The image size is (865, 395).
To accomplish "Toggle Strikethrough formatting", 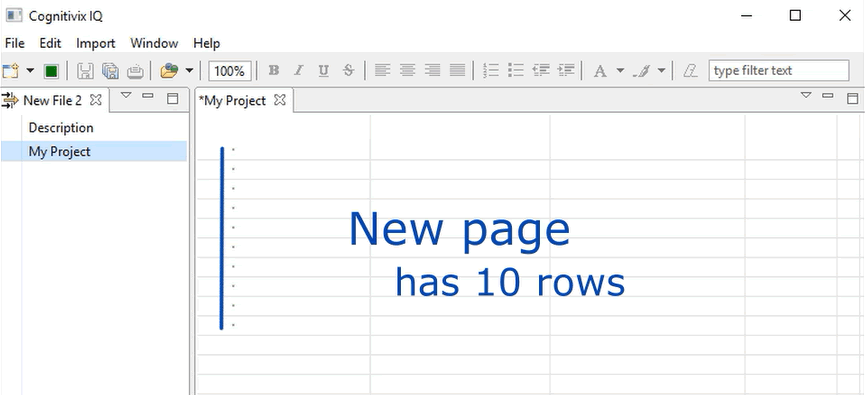I will (348, 71).
